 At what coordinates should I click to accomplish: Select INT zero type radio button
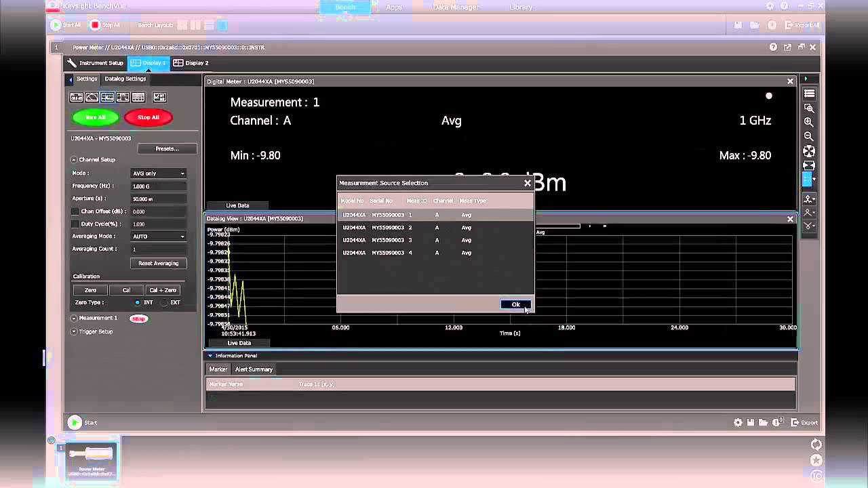(138, 302)
